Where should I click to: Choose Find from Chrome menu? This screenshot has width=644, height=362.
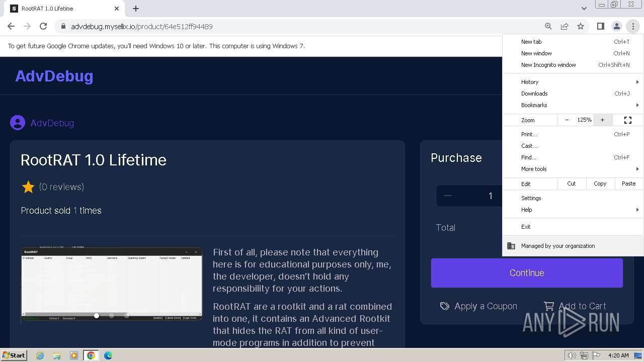point(573,157)
